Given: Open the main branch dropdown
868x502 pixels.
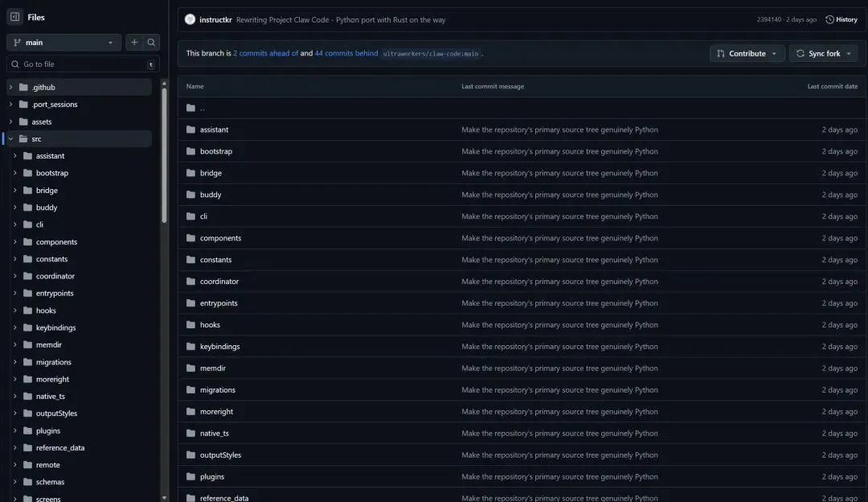Looking at the screenshot, I should pos(63,42).
